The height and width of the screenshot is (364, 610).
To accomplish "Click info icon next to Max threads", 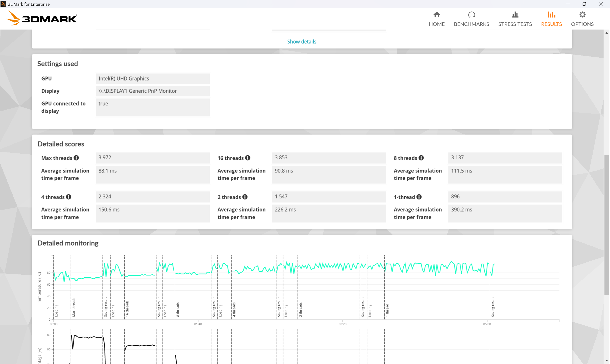I will pos(76,158).
